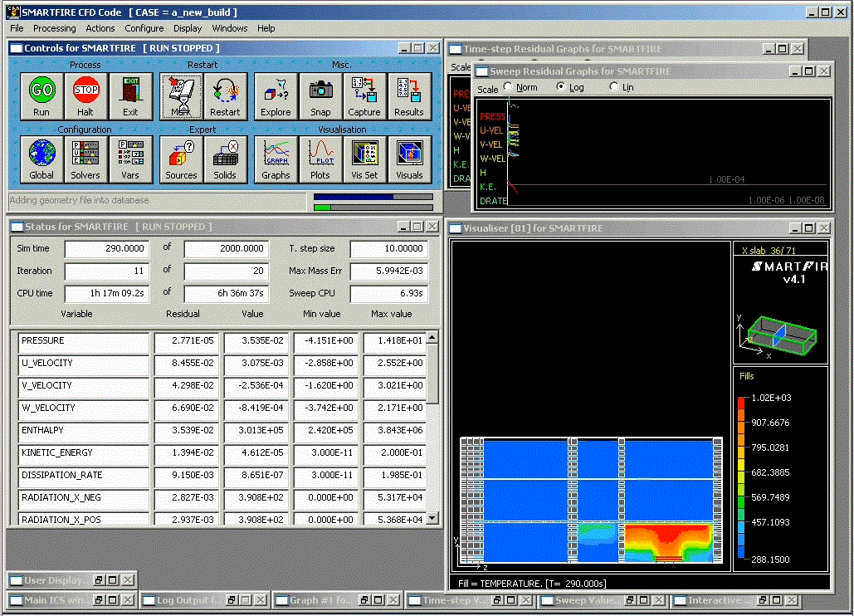Viewport: 854px width, 616px height.
Task: Select the V_VELOCITY variable row
Action: [222, 385]
